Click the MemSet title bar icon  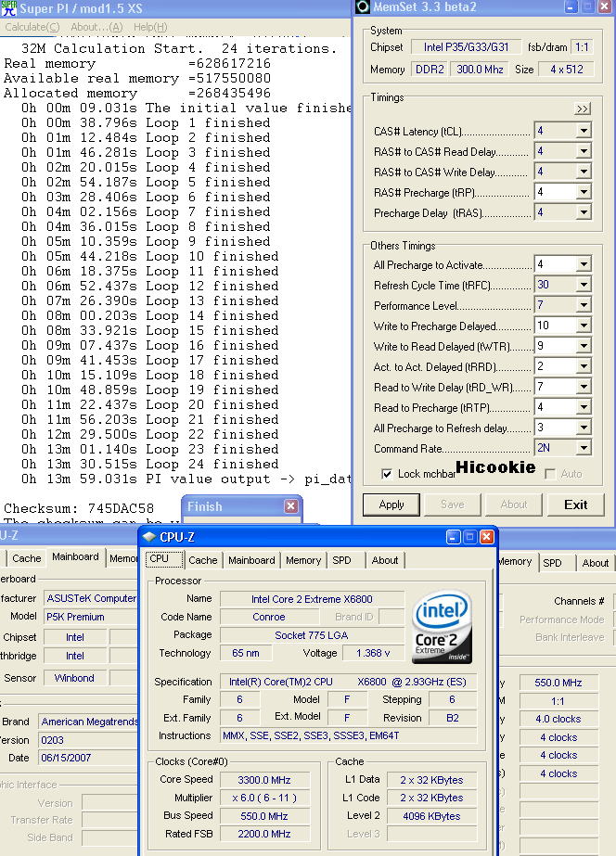[x=362, y=8]
